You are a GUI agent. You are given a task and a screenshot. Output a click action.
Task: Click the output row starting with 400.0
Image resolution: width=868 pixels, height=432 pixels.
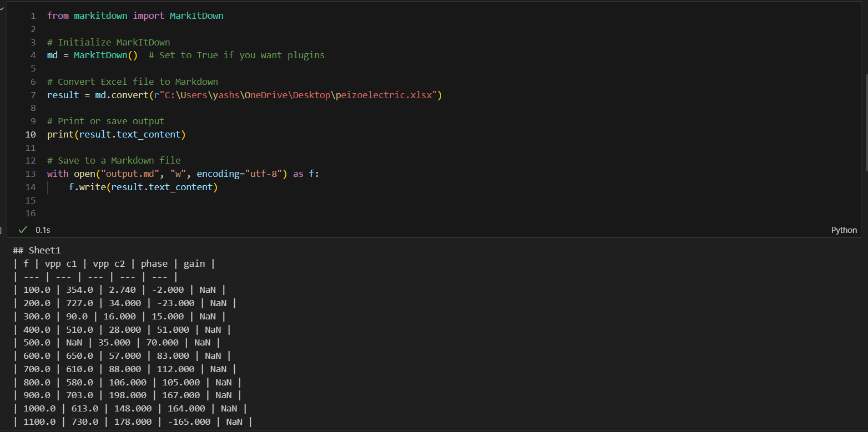(122, 330)
